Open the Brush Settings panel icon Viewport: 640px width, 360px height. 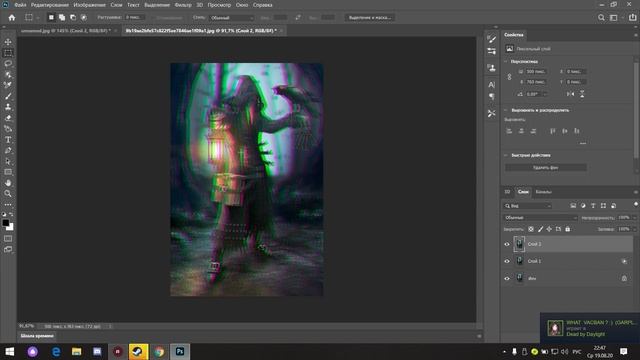[x=491, y=39]
